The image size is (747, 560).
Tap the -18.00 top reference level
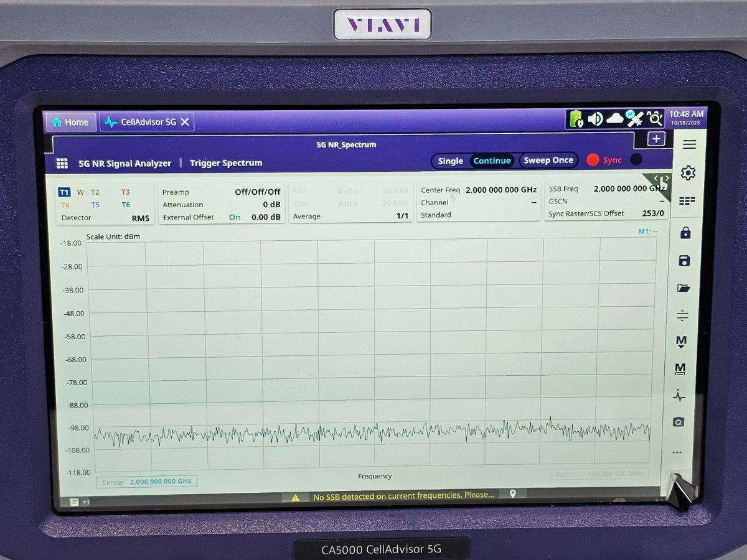click(71, 243)
